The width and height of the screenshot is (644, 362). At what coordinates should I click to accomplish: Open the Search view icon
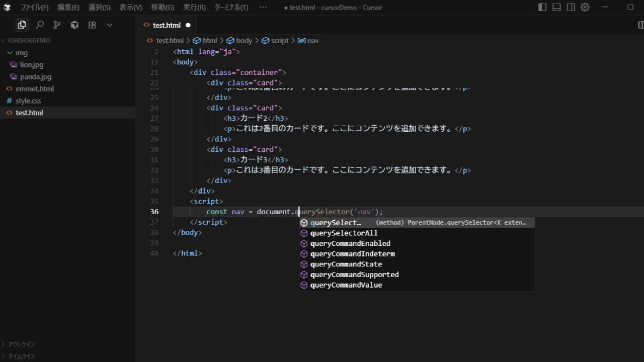tap(40, 25)
